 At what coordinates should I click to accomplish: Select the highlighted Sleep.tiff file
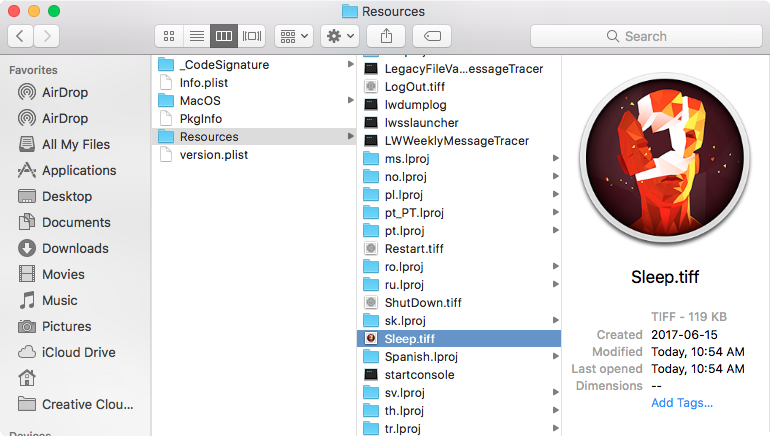pos(459,339)
